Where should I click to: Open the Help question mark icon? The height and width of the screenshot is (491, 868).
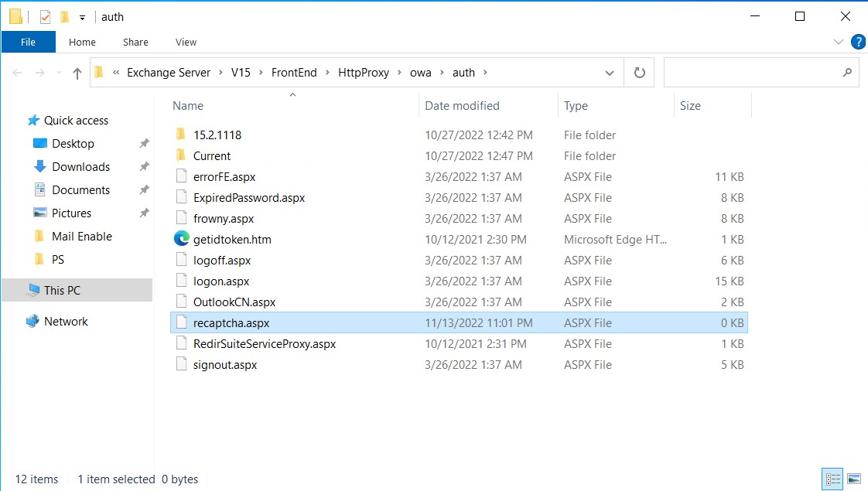[858, 42]
